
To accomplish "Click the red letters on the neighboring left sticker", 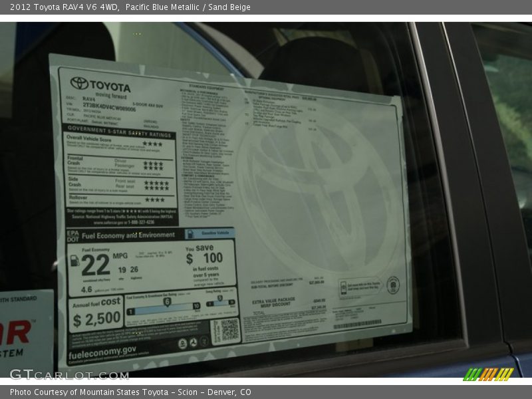I will point(15,333).
